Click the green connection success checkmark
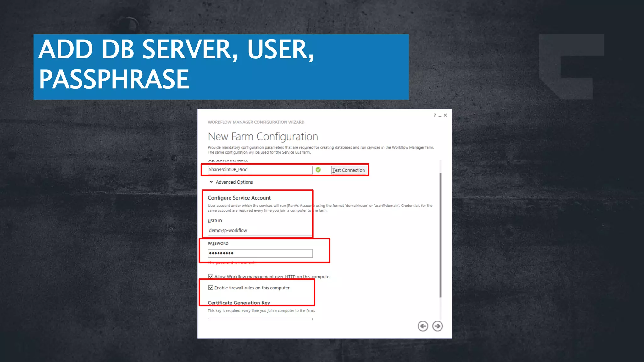Viewport: 644px width, 362px height. pos(318,170)
